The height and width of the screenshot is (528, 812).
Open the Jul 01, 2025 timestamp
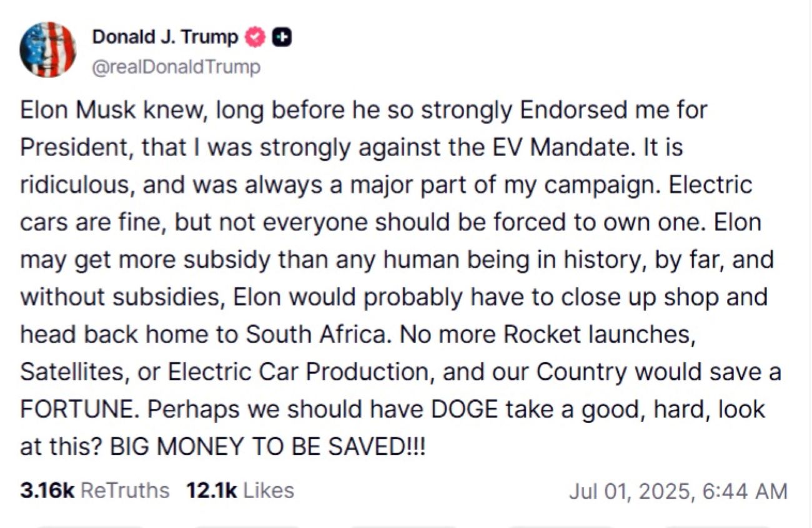point(678,491)
